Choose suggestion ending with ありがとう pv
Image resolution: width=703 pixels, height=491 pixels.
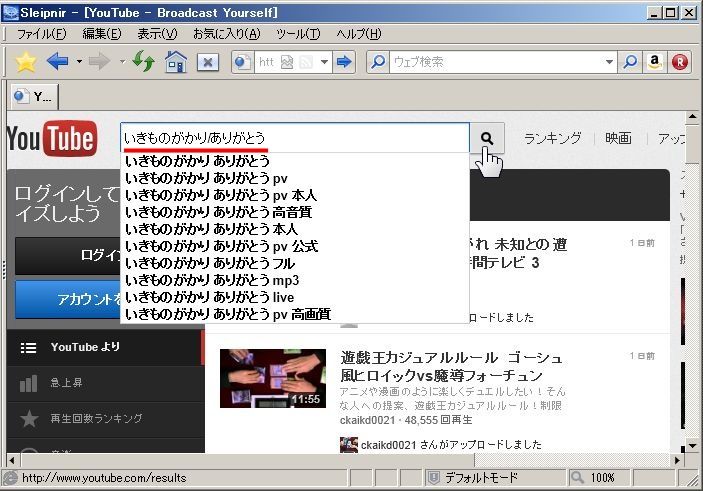[295, 178]
